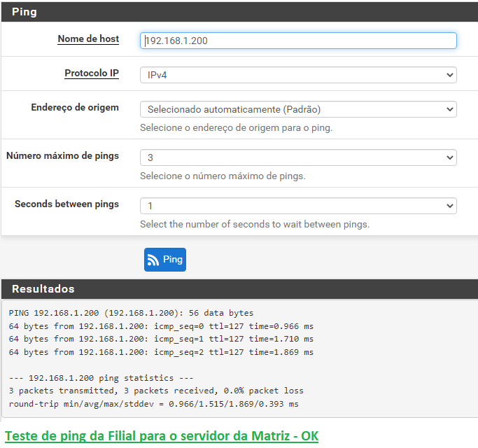This screenshot has width=478, height=448.
Task: Click the round-trip min/avg/max/stddev line
Action: click(153, 404)
